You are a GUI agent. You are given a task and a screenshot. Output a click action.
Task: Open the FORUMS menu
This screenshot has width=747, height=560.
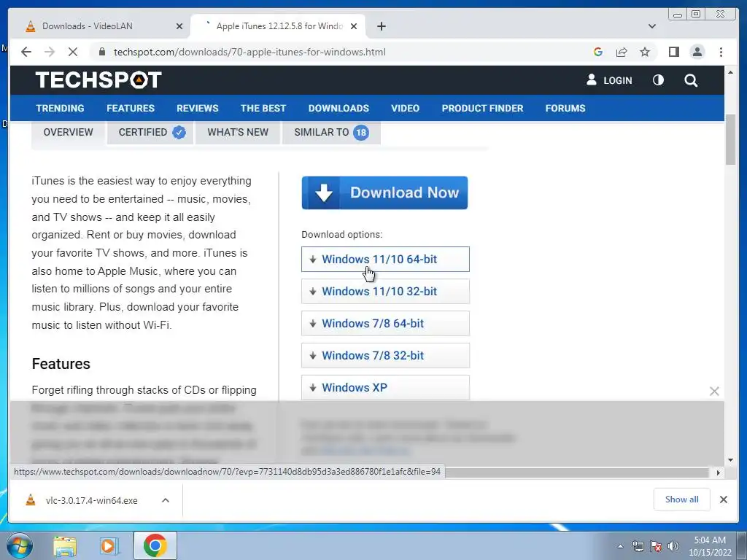pos(565,108)
